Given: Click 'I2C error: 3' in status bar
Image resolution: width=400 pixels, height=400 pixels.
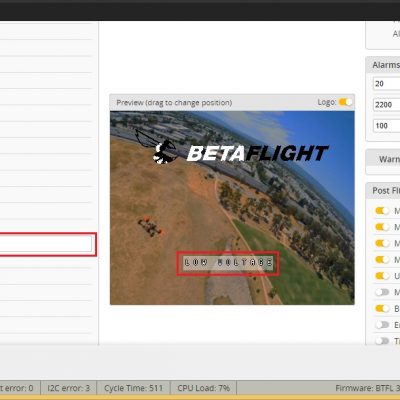Looking at the screenshot, I should click(69, 388).
